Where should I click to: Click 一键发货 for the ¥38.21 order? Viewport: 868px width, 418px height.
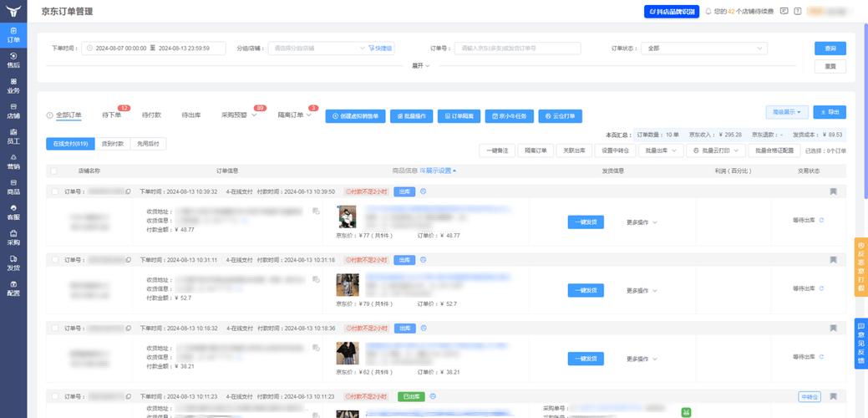pyautogui.click(x=586, y=359)
